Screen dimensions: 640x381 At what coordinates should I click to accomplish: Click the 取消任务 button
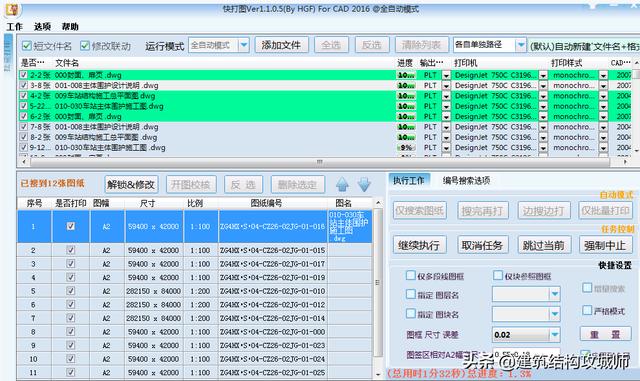click(x=482, y=245)
